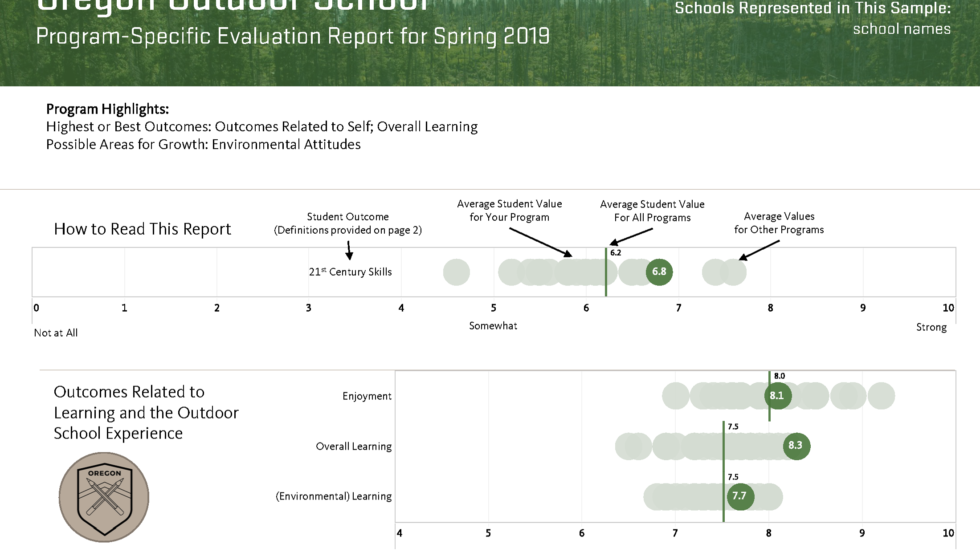980x552 pixels.
Task: Click axis tick 9 on the bottom chart
Action: [x=862, y=533]
